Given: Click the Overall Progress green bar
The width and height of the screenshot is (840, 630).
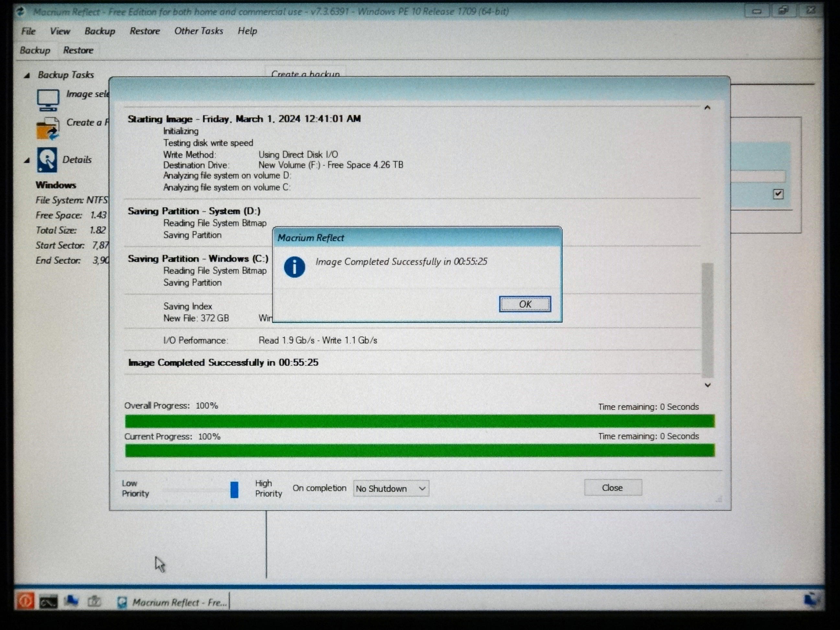Looking at the screenshot, I should click(x=420, y=421).
